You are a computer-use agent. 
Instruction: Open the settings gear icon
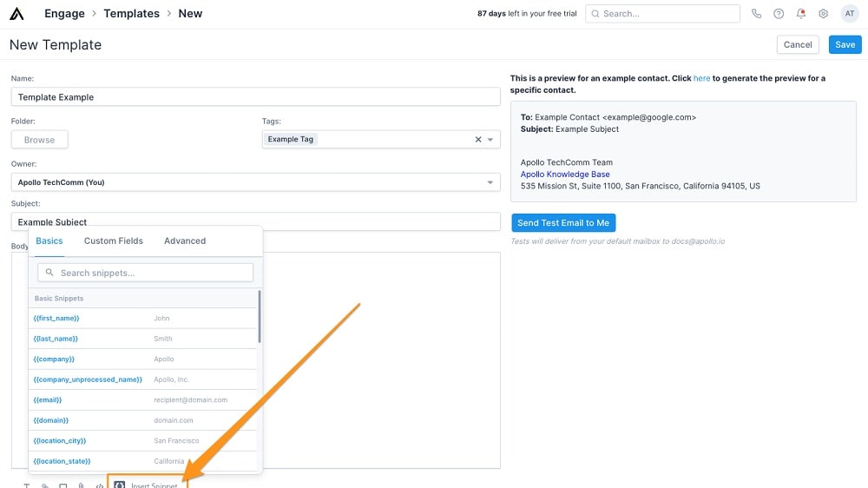823,14
